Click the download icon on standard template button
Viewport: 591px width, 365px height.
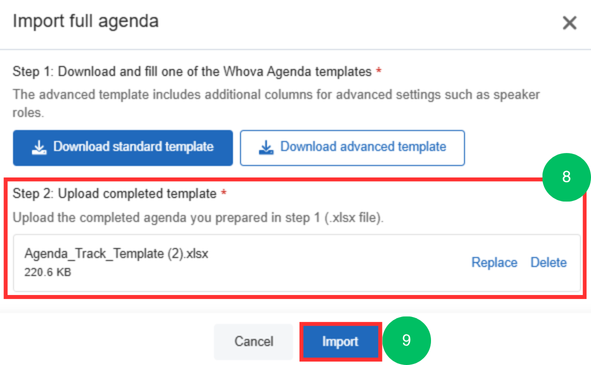pos(39,147)
